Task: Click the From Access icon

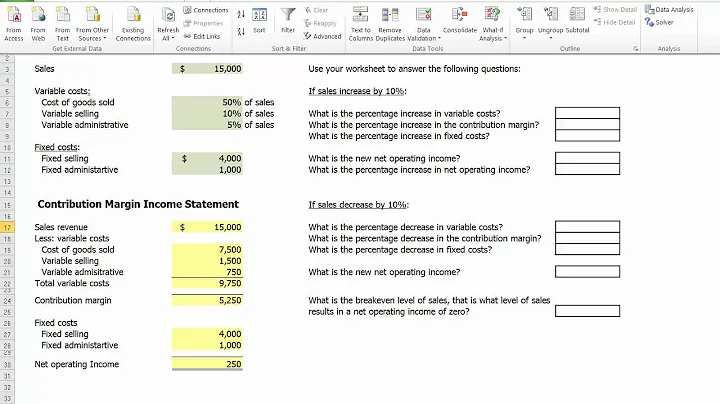Action: pos(14,24)
